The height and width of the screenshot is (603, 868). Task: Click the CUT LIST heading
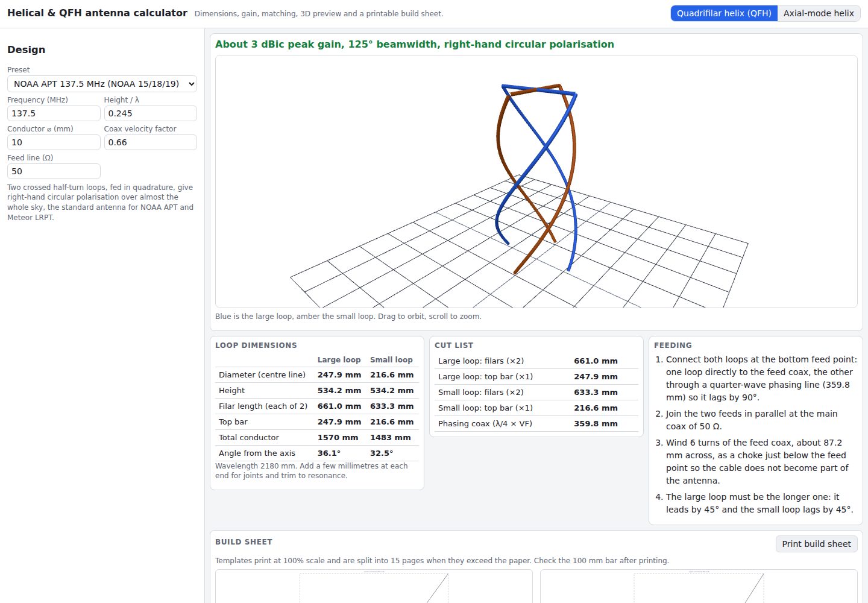(x=454, y=346)
